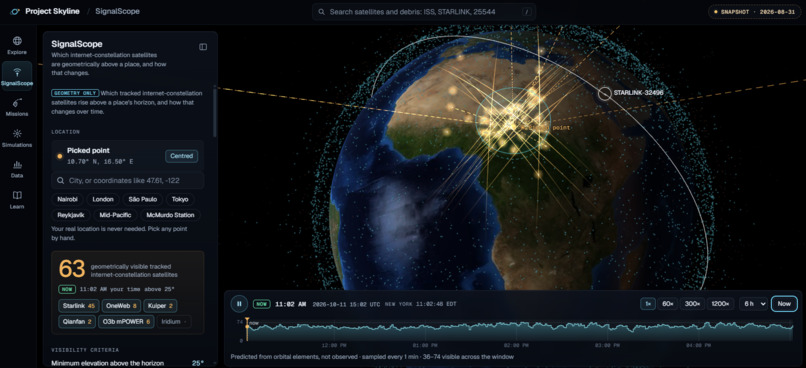This screenshot has height=368, width=806.
Task: Collapse the SignalScope panel via panel icon
Action: coord(203,47)
